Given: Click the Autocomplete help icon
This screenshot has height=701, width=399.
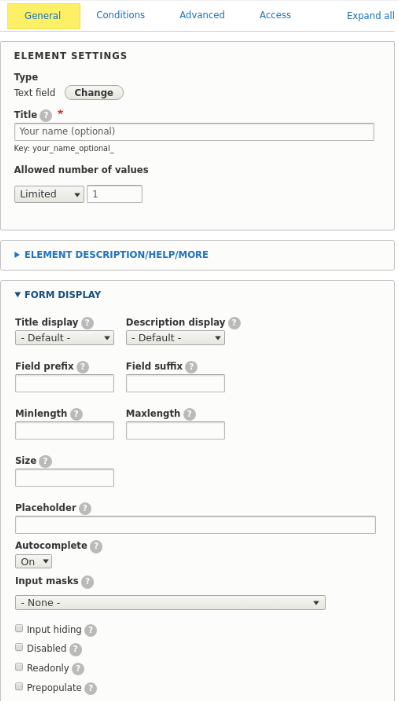Looking at the screenshot, I should pyautogui.click(x=96, y=547).
